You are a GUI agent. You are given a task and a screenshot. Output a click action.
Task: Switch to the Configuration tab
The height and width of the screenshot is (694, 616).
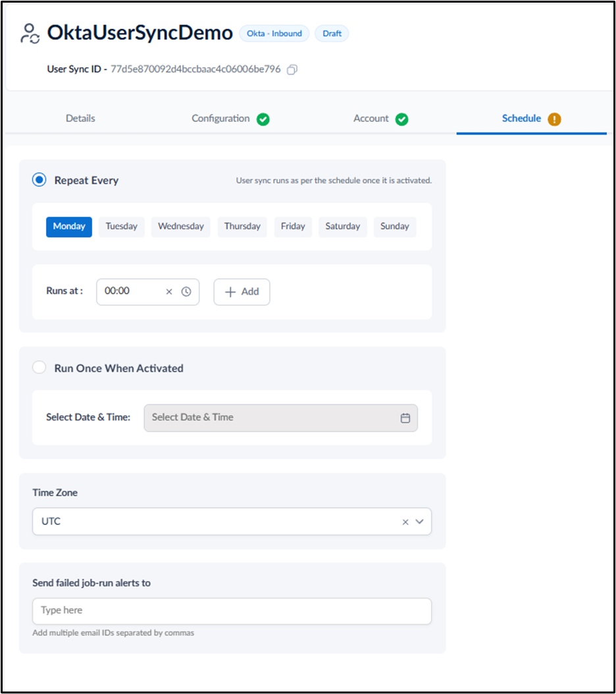pos(220,118)
